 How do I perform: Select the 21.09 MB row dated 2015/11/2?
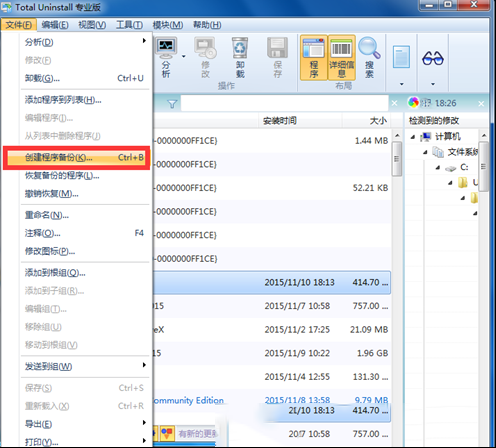click(x=272, y=330)
